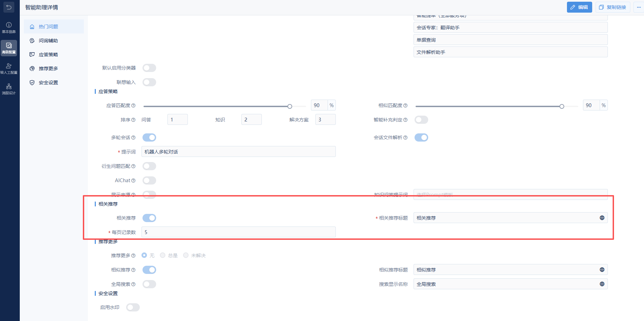Screen dimensions: 644x321
Task: Toggle the 多轮会话 switch
Action: (x=149, y=137)
